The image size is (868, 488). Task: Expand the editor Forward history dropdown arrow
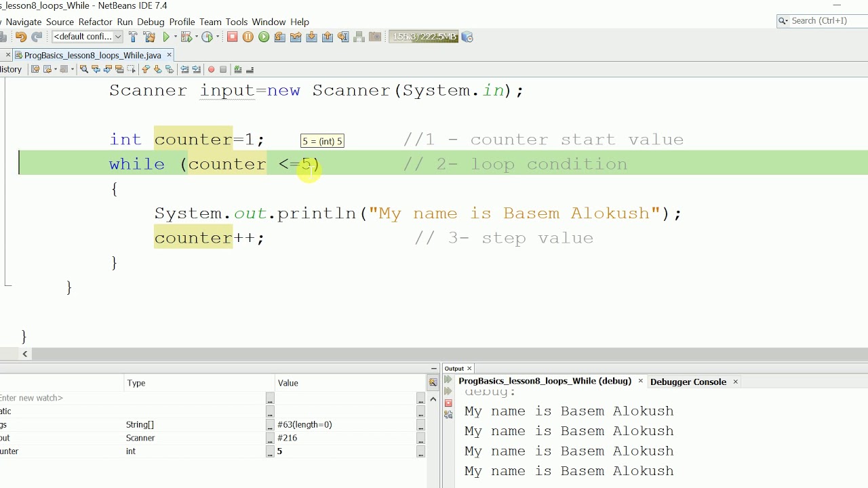(x=73, y=69)
